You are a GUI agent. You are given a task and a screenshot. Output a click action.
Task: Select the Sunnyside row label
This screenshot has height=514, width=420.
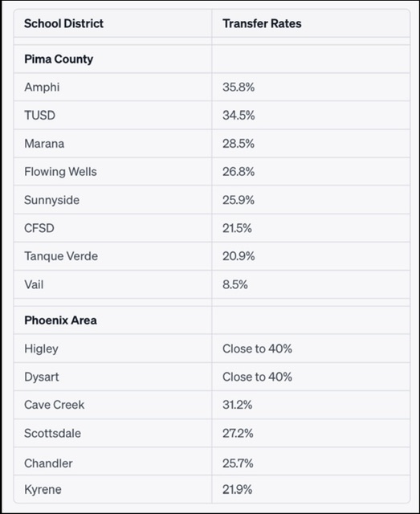coord(52,200)
